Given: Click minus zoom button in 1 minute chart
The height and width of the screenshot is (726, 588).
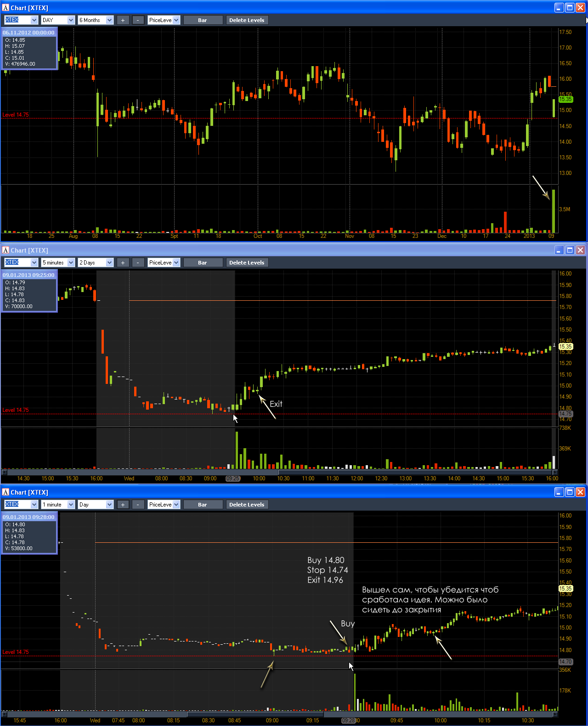Looking at the screenshot, I should [138, 505].
